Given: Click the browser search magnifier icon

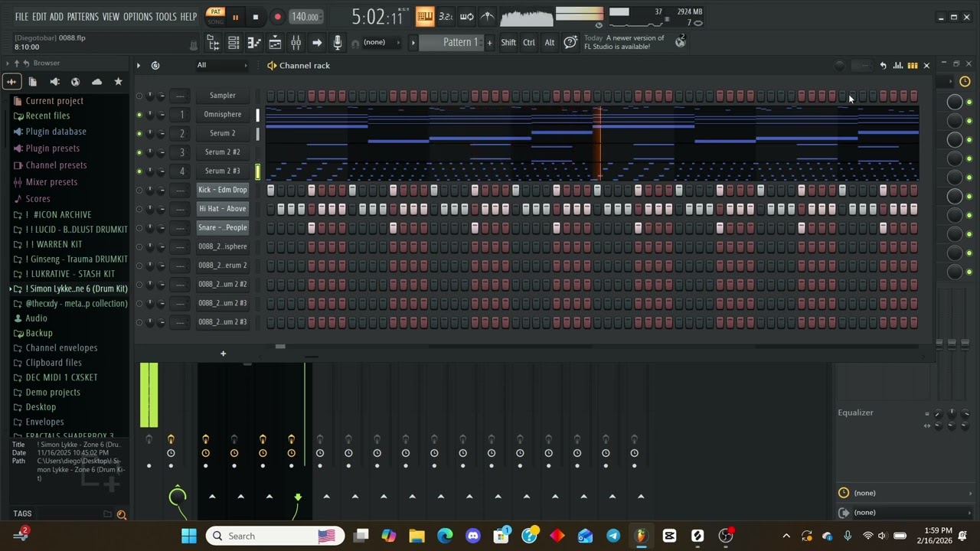Looking at the screenshot, I should click(x=121, y=515).
